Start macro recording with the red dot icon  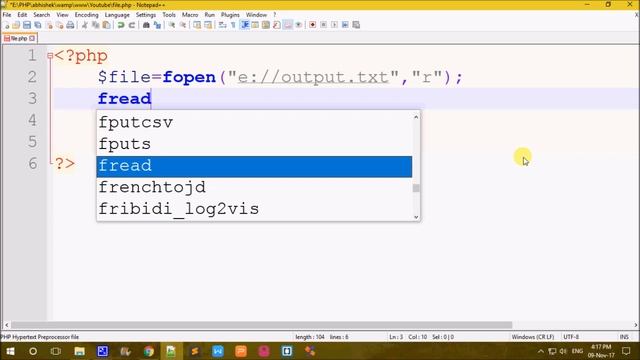(x=312, y=25)
